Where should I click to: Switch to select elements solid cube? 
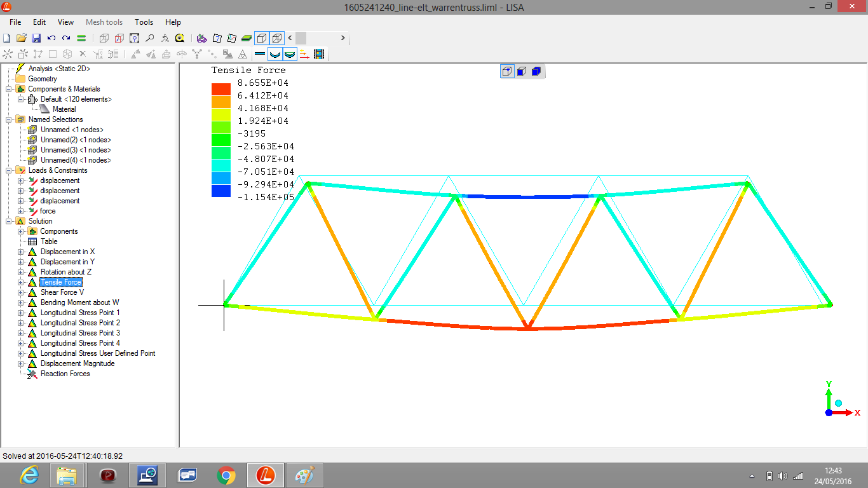coord(536,71)
